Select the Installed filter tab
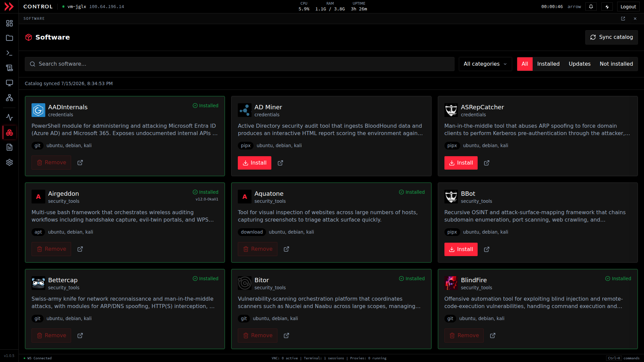Screen dimensions: 644x362 click(x=548, y=64)
